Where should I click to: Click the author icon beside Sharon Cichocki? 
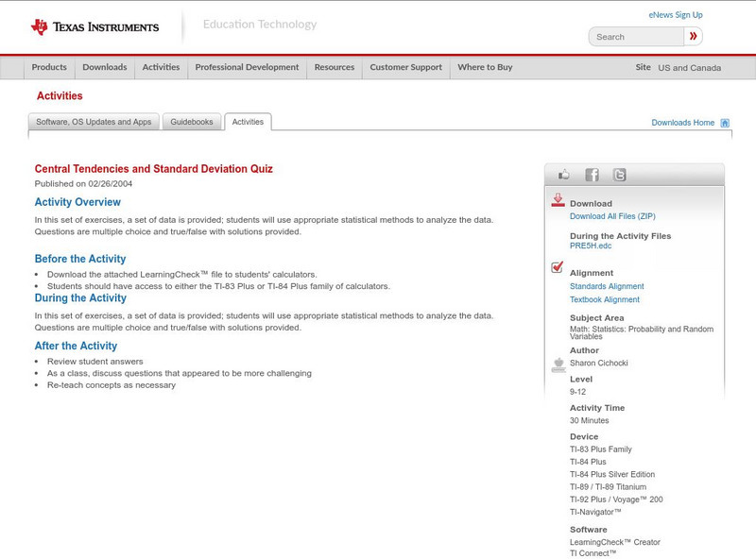[558, 365]
